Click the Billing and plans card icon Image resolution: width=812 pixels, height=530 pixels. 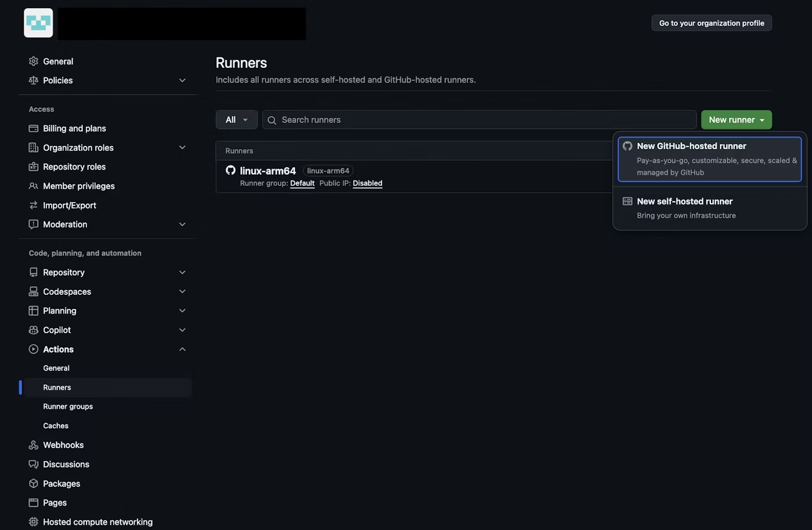(x=34, y=128)
